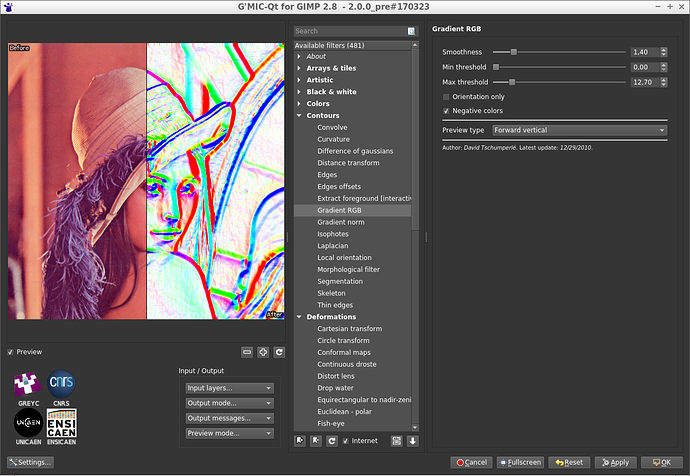Open the Input layers dropdown
This screenshot has width=690, height=476.
229,388
